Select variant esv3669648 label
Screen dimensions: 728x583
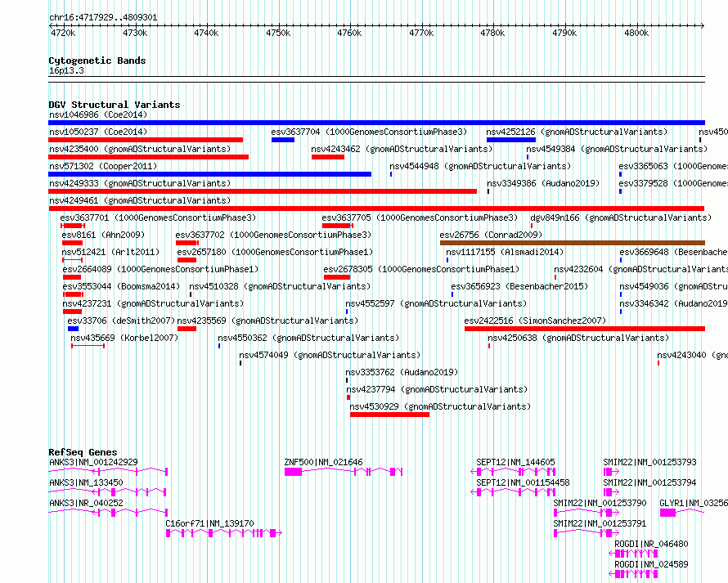coord(673,252)
